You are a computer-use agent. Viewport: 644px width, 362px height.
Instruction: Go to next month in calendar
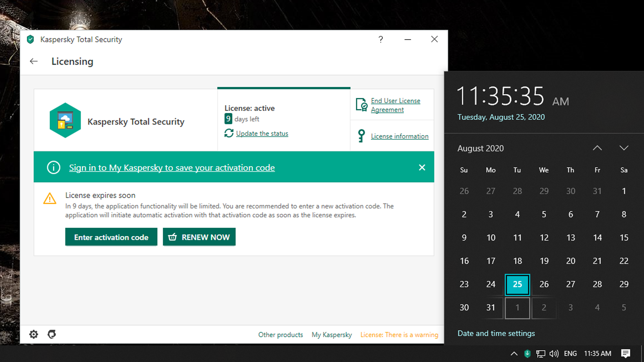pyautogui.click(x=624, y=148)
